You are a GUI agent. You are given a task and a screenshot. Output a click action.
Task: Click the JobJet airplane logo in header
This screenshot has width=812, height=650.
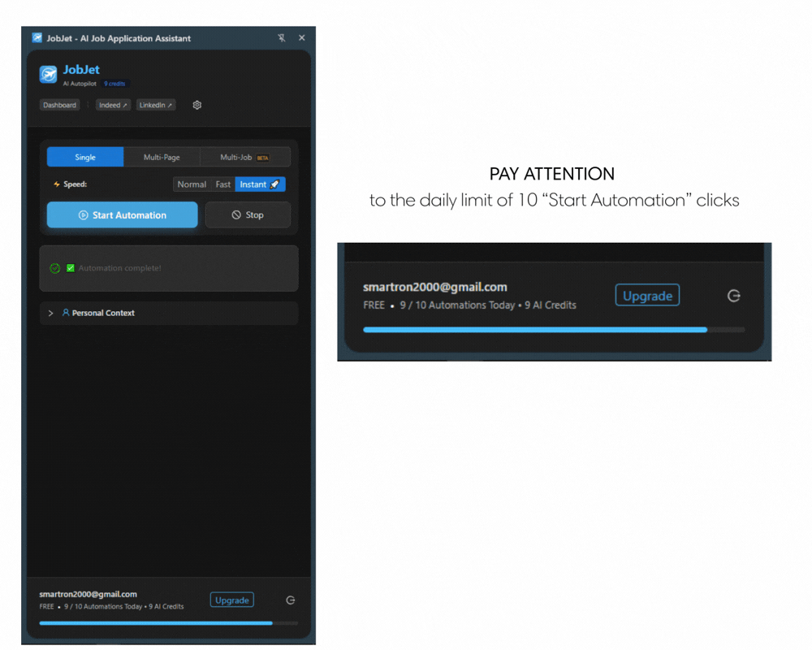click(x=49, y=75)
